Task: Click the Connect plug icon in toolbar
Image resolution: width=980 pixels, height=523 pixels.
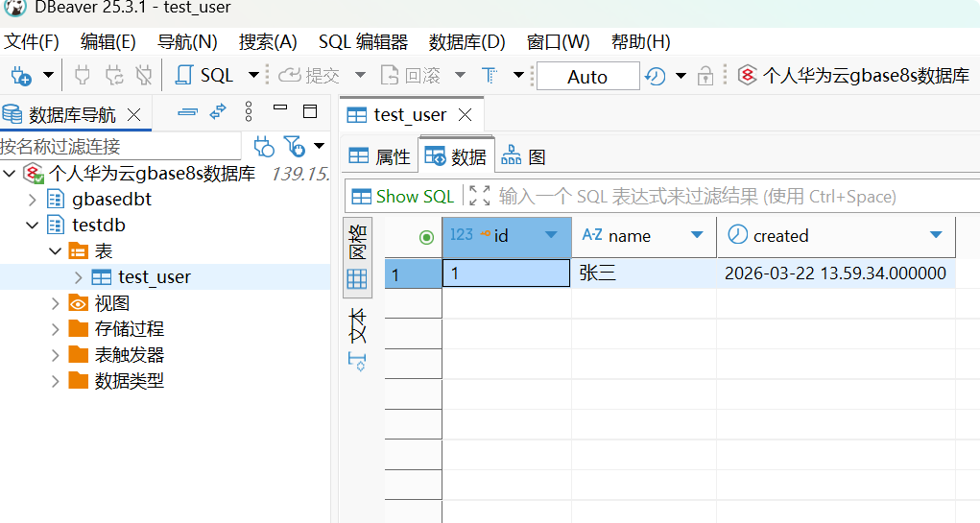Action: (x=82, y=76)
